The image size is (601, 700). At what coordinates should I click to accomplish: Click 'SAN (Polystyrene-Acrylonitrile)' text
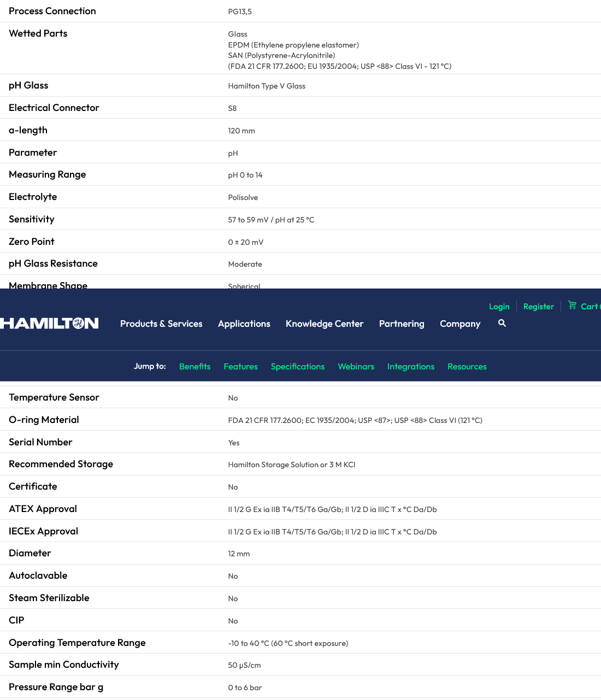[x=282, y=55]
